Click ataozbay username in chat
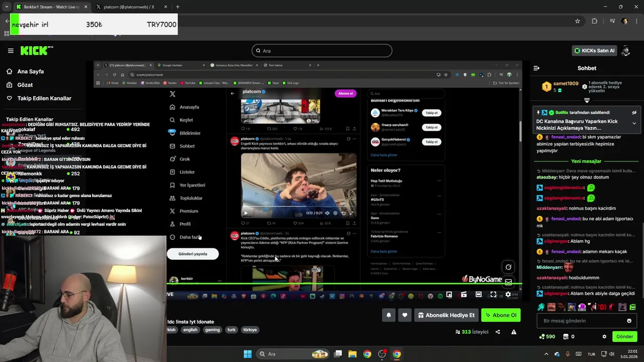 (x=547, y=177)
